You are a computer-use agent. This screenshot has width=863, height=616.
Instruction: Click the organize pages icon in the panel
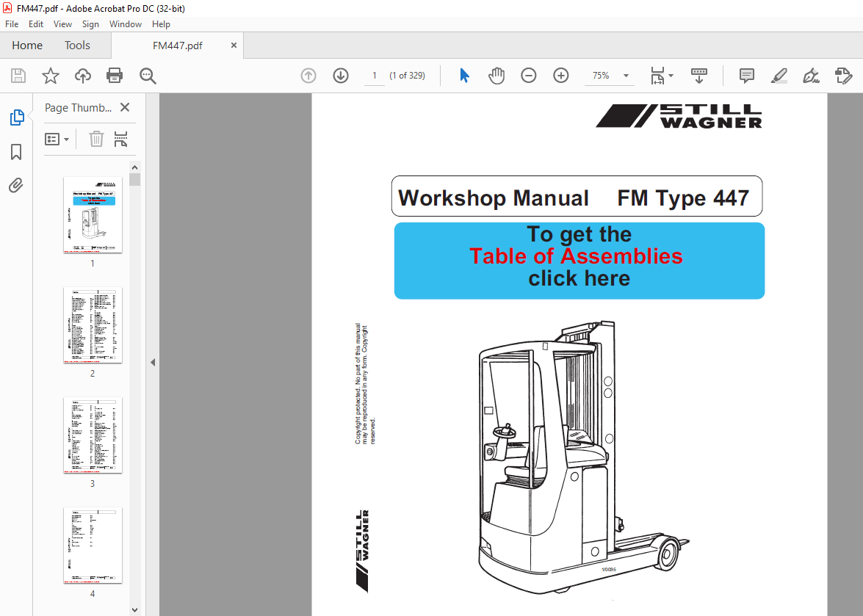click(x=120, y=139)
